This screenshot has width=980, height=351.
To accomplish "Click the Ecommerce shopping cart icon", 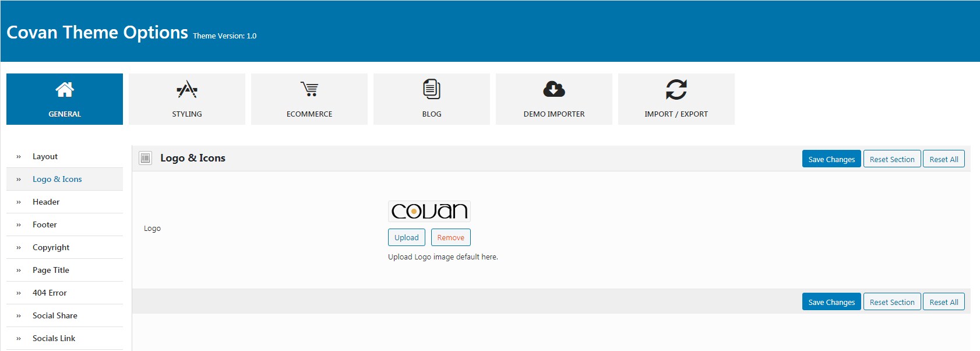I will pos(309,89).
